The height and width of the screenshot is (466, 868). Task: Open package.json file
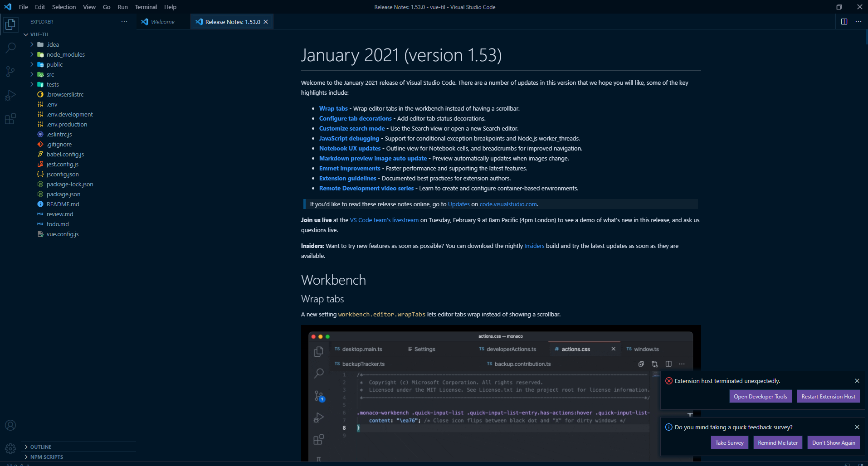coord(63,194)
